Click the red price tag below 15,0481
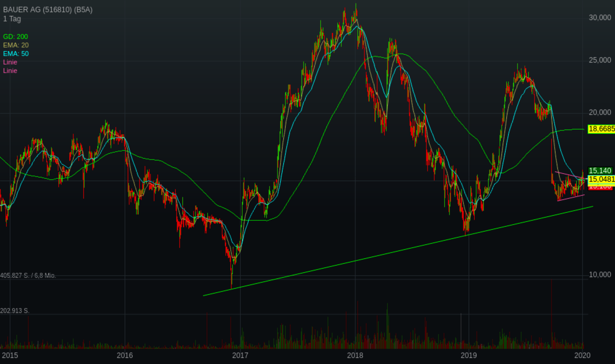This screenshot has height=364, width=615. [x=600, y=187]
